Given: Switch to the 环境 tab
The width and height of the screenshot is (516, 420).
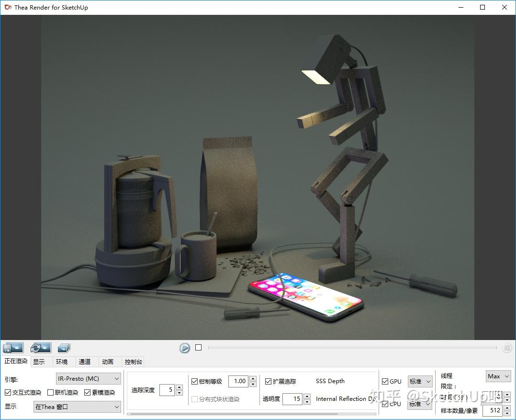Looking at the screenshot, I should [62, 362].
